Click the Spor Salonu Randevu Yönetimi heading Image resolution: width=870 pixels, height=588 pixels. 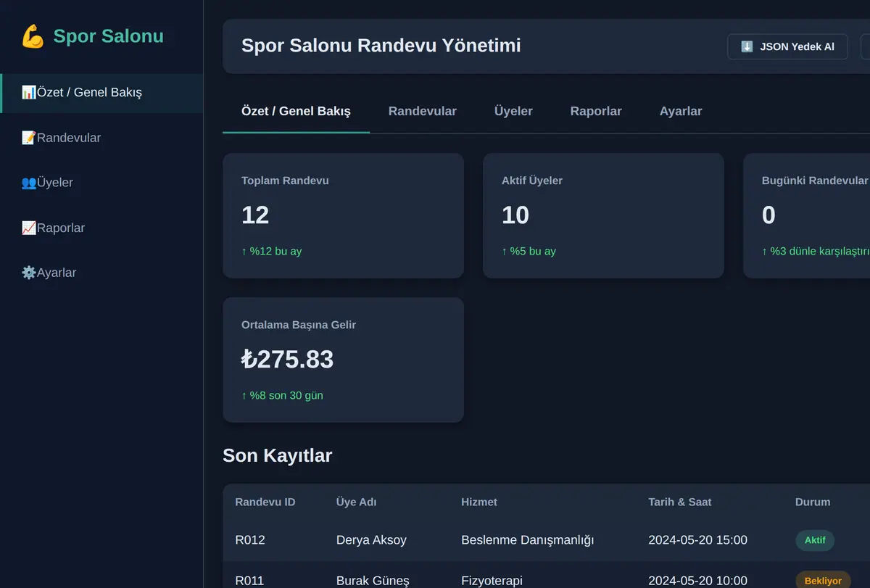(381, 46)
